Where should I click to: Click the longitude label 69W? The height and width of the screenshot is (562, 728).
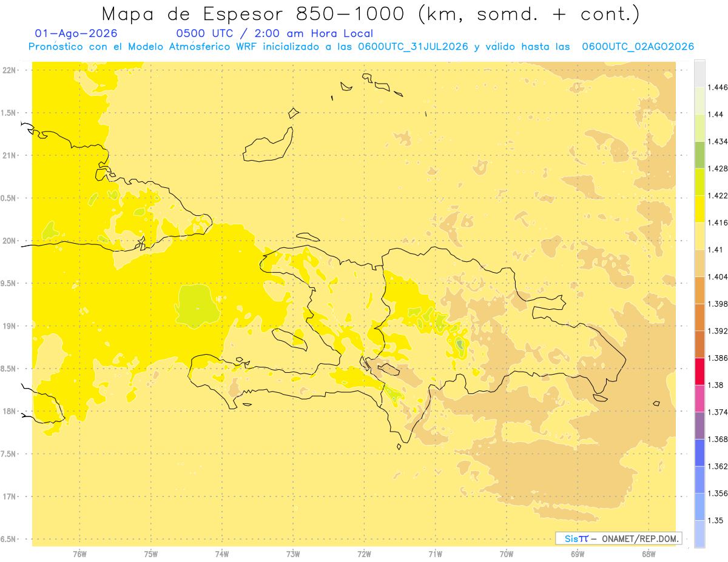pyautogui.click(x=578, y=554)
